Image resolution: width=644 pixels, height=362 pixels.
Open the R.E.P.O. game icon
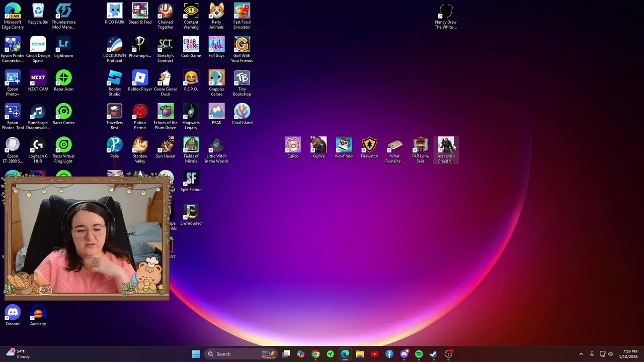click(x=191, y=81)
